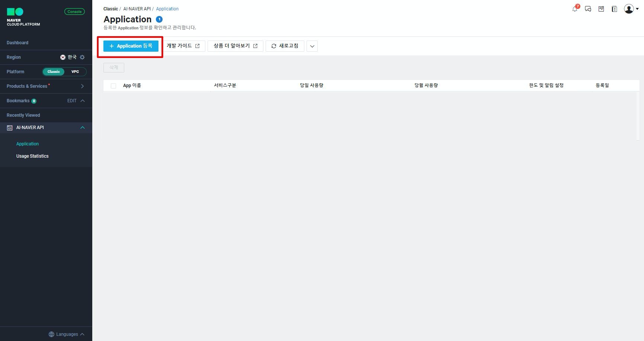The image size is (644, 341).
Task: Click EDIT next to Bookmarks
Action: pyautogui.click(x=72, y=101)
